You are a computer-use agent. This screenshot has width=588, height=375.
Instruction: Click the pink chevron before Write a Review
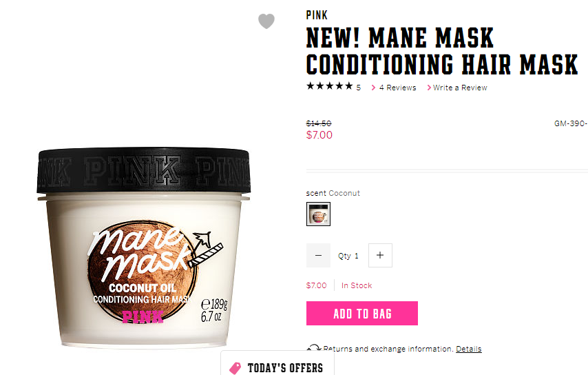[429, 88]
